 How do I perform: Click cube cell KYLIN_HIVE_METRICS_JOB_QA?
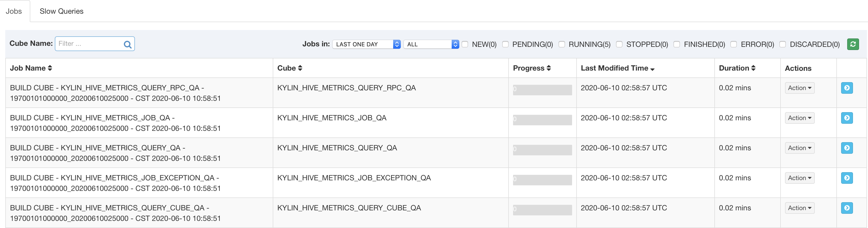tap(332, 118)
